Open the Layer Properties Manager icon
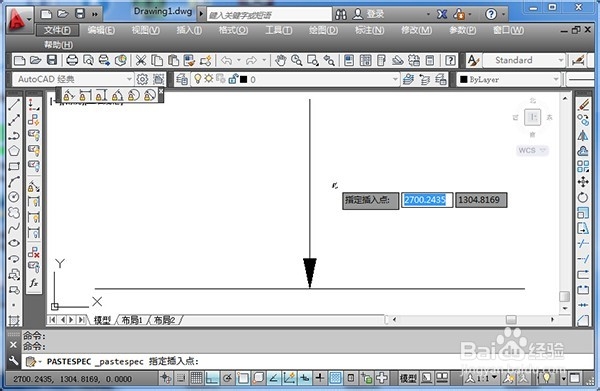This screenshot has width=600, height=391. pyautogui.click(x=182, y=79)
